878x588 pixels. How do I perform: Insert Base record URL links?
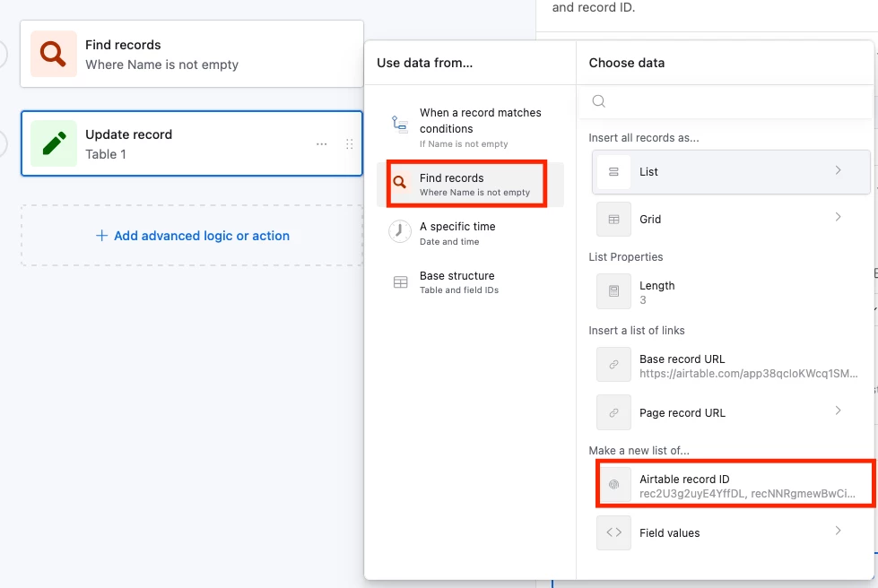click(x=731, y=365)
